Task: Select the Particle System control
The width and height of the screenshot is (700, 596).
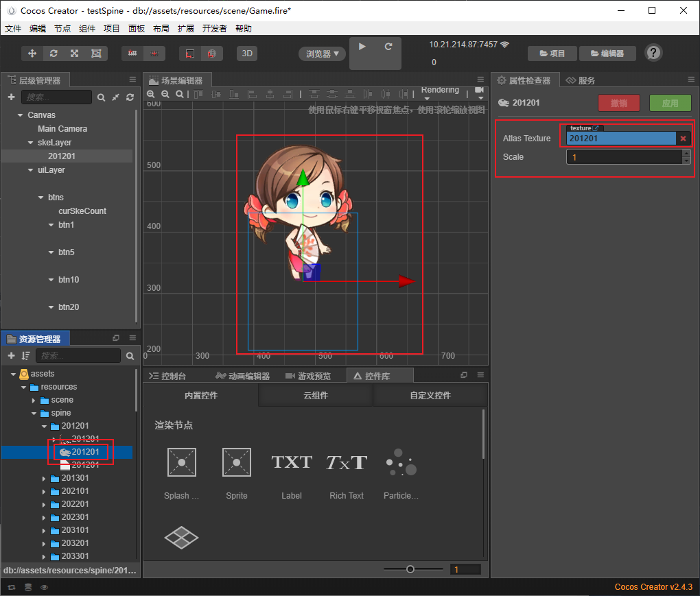Action: click(x=401, y=462)
